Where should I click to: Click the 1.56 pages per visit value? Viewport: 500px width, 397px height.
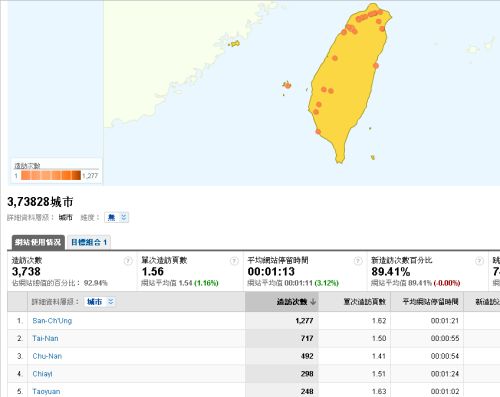tap(153, 272)
